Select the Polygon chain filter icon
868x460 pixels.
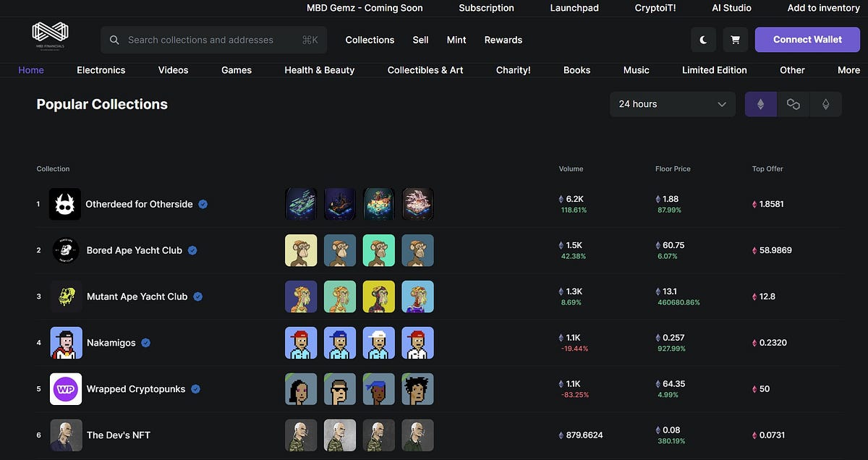coord(793,104)
